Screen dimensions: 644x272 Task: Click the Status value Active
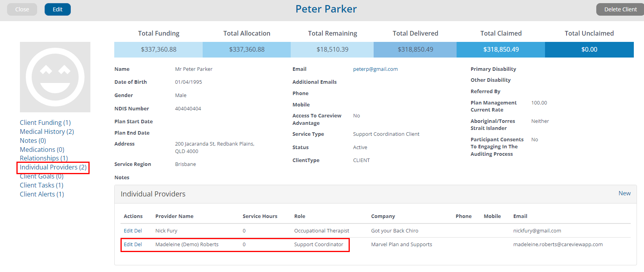click(x=360, y=147)
